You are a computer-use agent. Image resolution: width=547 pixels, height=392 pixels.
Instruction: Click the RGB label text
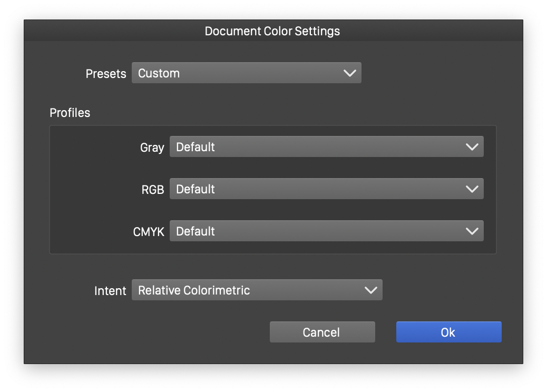point(153,190)
